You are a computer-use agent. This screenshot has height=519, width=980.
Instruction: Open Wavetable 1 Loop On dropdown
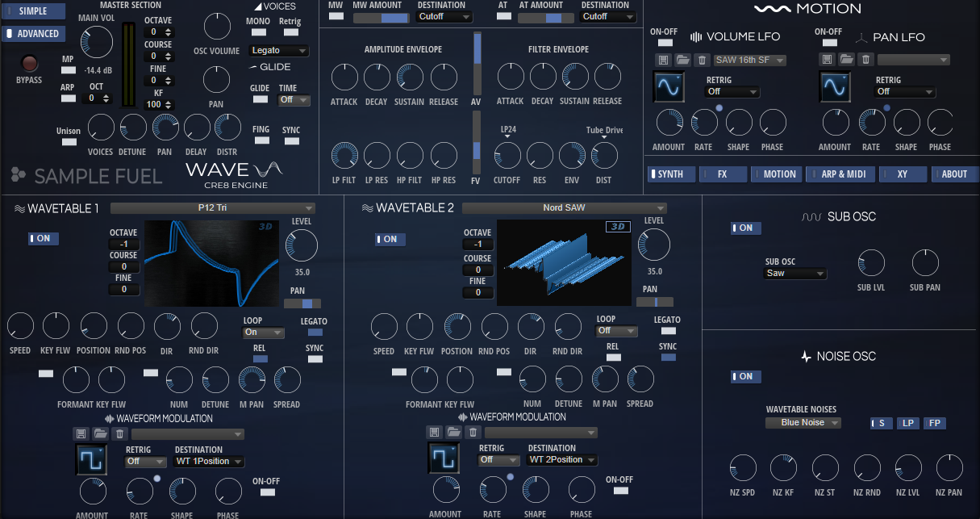click(x=264, y=333)
